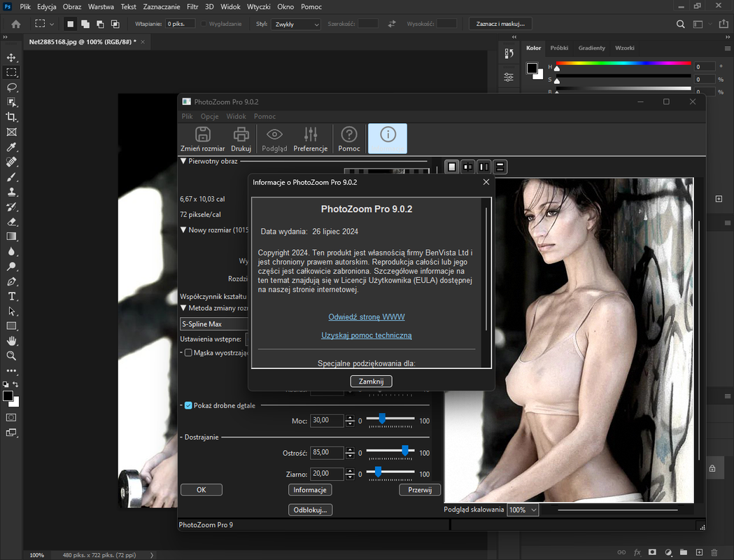The image size is (734, 560).
Task: Select the Eraser tool
Action: click(11, 222)
